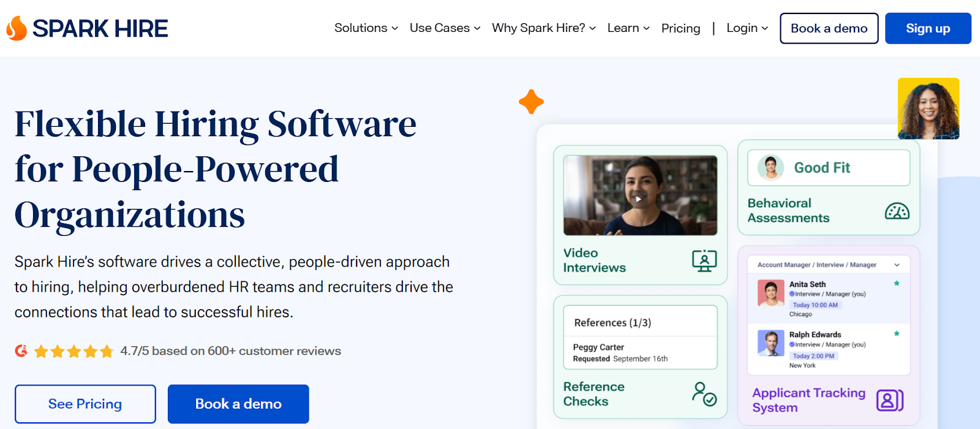
Task: Click the star next to Anita Seth
Action: pos(897,283)
